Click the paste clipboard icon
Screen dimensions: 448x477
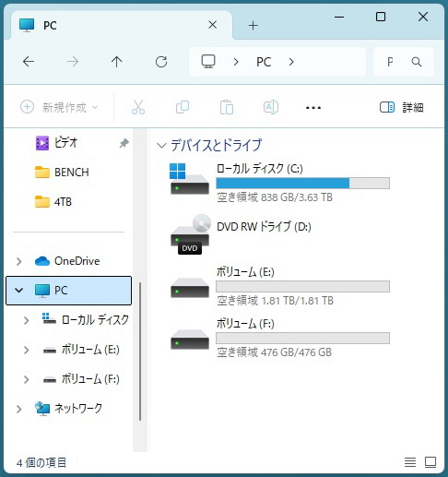coord(227,107)
